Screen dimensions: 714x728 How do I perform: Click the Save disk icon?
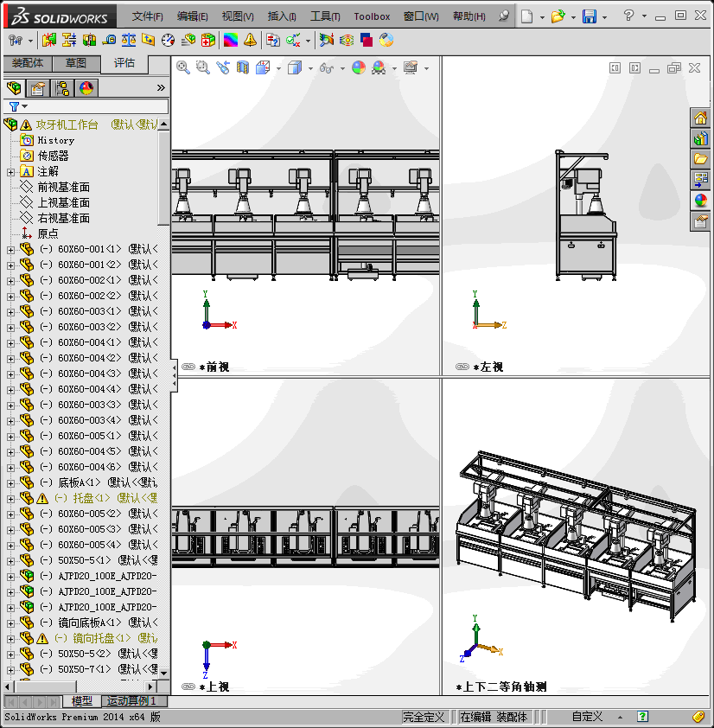click(x=590, y=16)
